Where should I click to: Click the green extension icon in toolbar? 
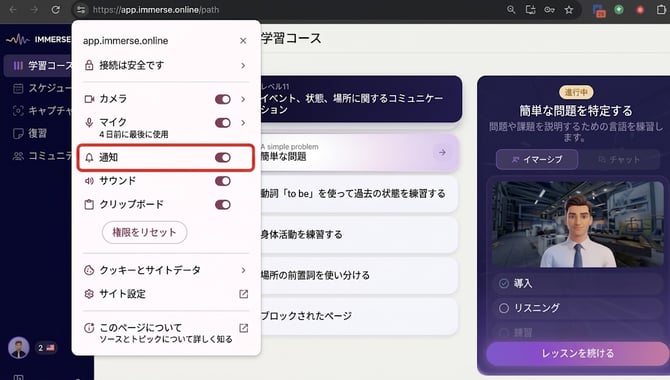(619, 9)
